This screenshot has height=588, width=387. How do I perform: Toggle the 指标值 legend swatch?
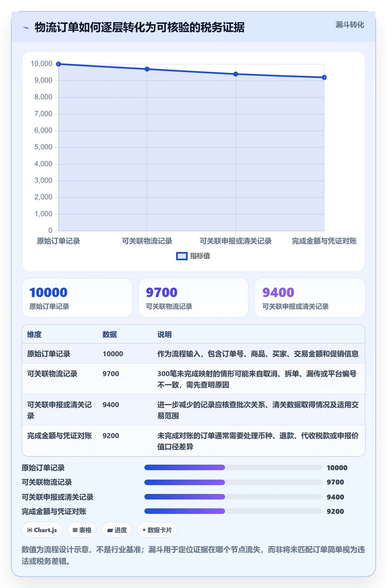tap(182, 256)
